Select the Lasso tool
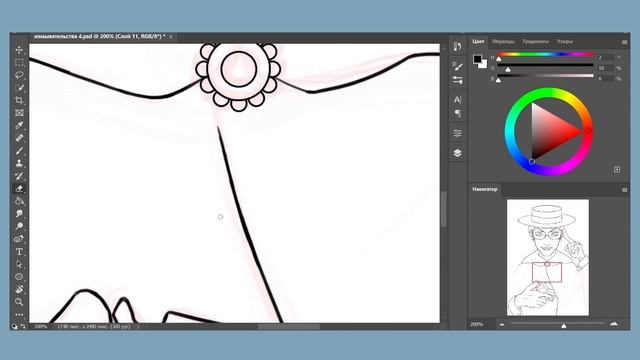Viewport: 640px width, 360px height. click(x=19, y=75)
